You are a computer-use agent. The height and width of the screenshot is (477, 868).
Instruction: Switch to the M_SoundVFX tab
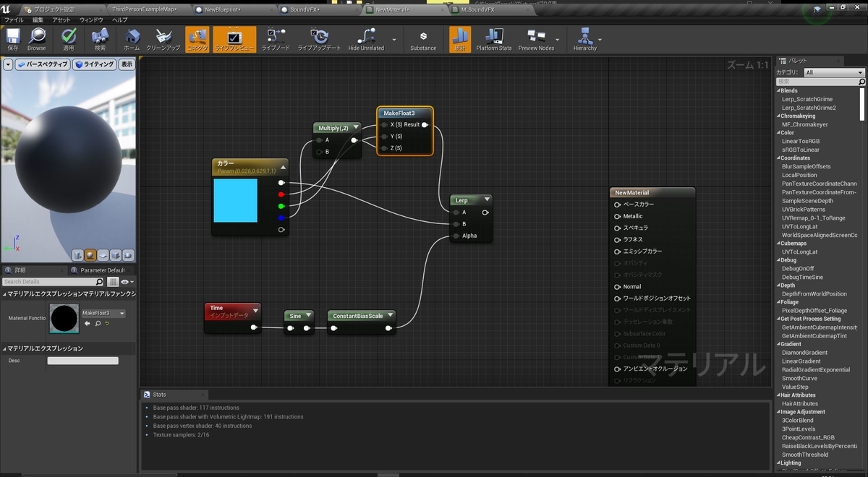click(x=477, y=10)
